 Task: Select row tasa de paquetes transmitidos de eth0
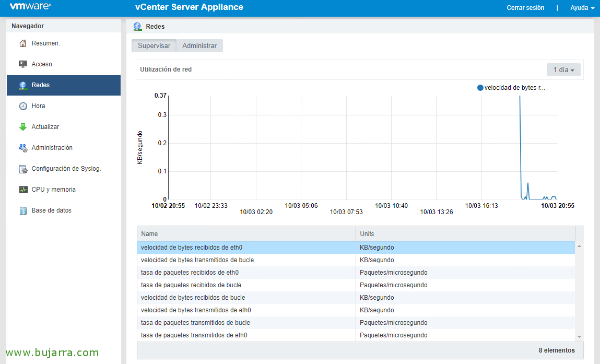coord(356,335)
